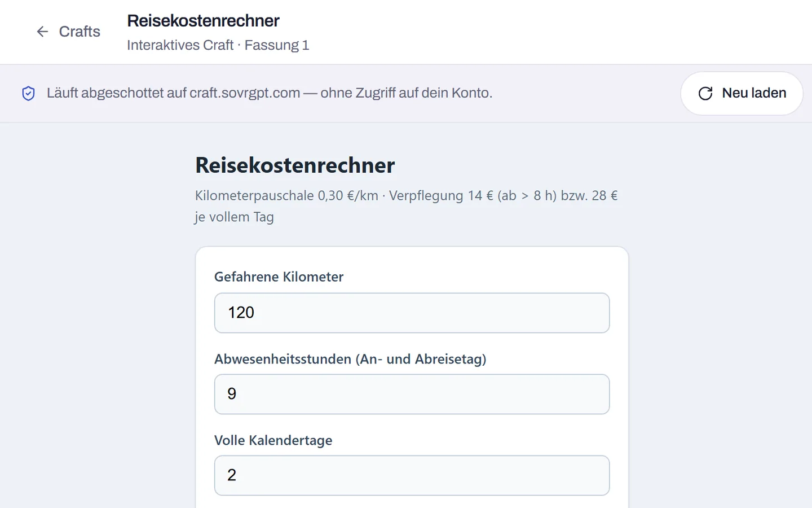Image resolution: width=812 pixels, height=508 pixels.
Task: Click the Gefahrene Kilometer label
Action: point(279,277)
